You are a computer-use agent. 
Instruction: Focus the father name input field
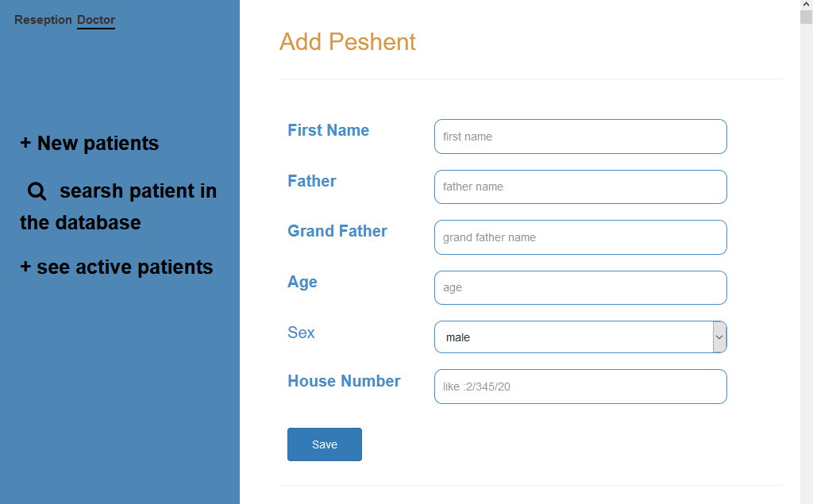coord(580,187)
